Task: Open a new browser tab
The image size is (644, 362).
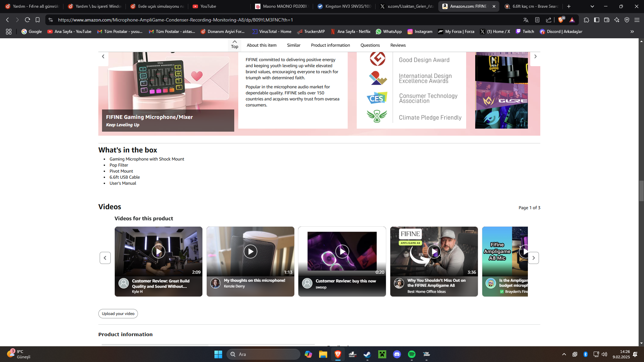Action: [569, 6]
